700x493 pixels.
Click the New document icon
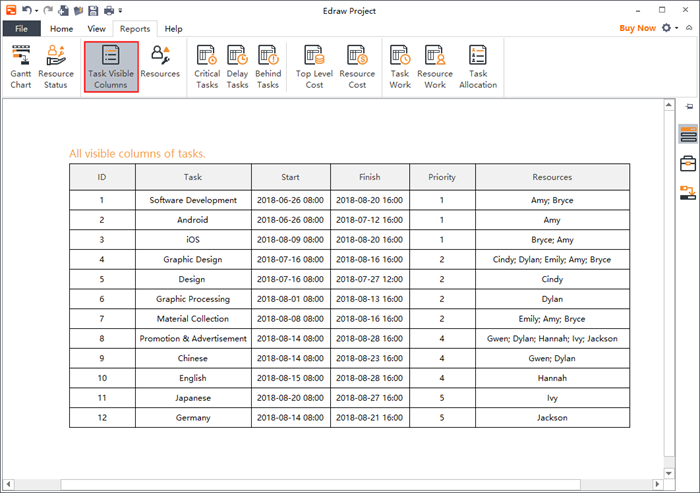63,10
